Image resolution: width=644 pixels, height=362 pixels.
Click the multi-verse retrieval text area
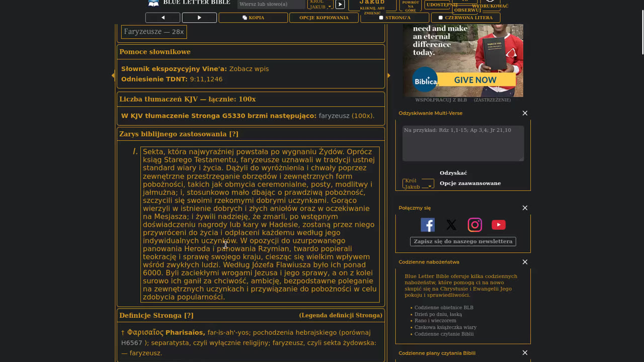coord(463,143)
